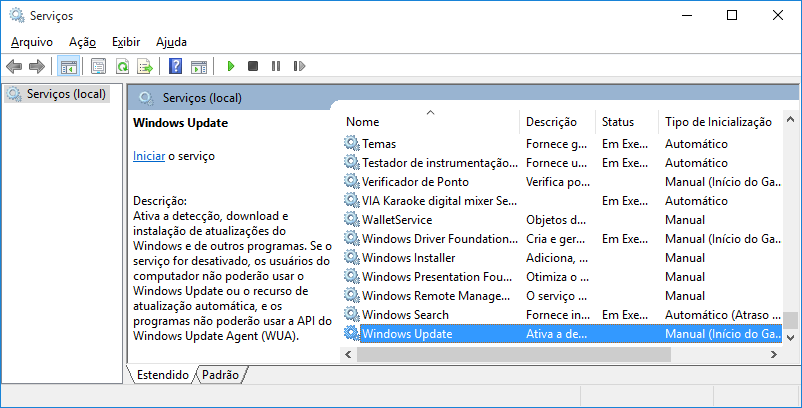Open the Arquivo menu
Viewport: 802px width, 408px height.
coord(32,42)
